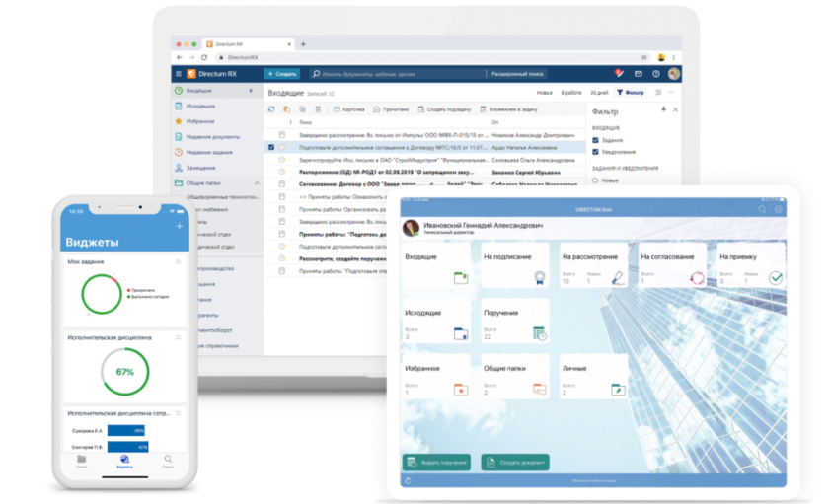Tap the plus icon in phone Виджеты header
The image size is (829, 504).
179,226
